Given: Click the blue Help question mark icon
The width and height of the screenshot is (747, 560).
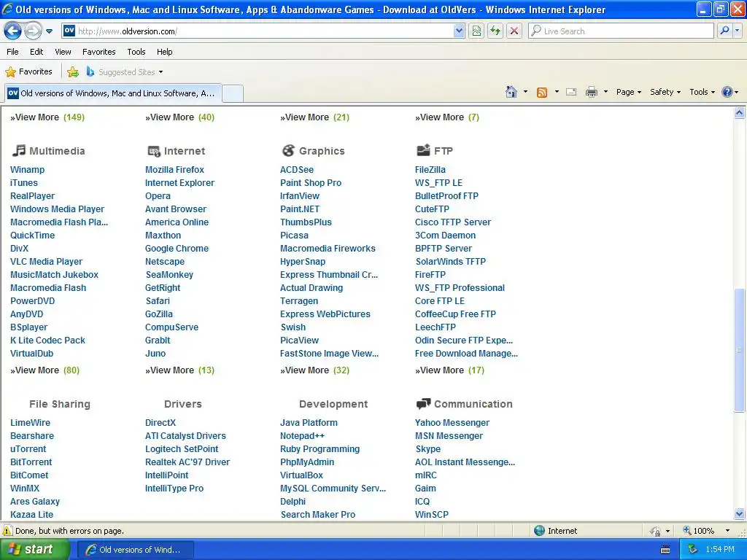Looking at the screenshot, I should point(727,92).
